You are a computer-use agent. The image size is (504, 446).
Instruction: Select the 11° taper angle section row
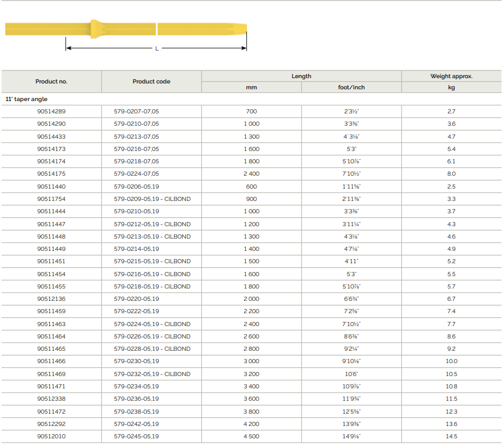pos(251,99)
